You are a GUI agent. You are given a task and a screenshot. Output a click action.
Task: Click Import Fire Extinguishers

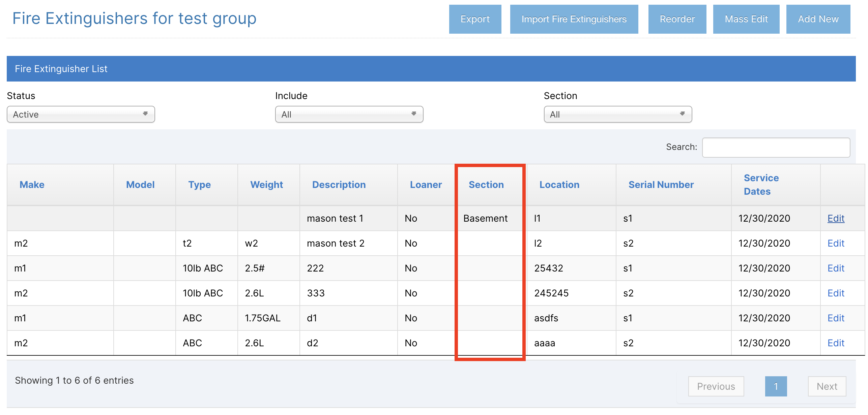click(x=574, y=19)
